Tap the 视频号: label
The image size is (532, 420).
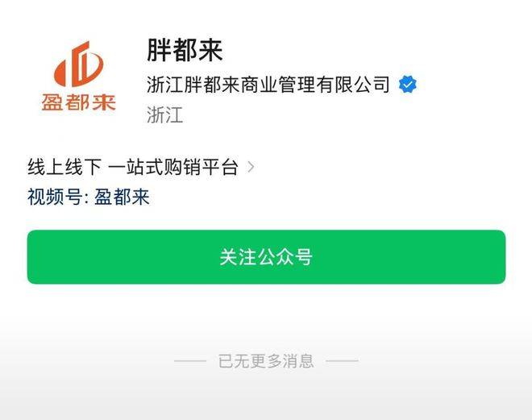coord(58,197)
